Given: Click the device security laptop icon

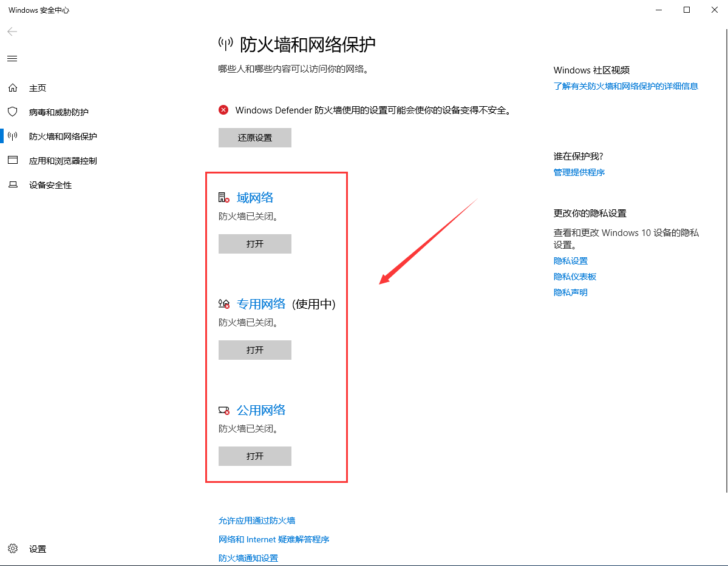Looking at the screenshot, I should 12,185.
